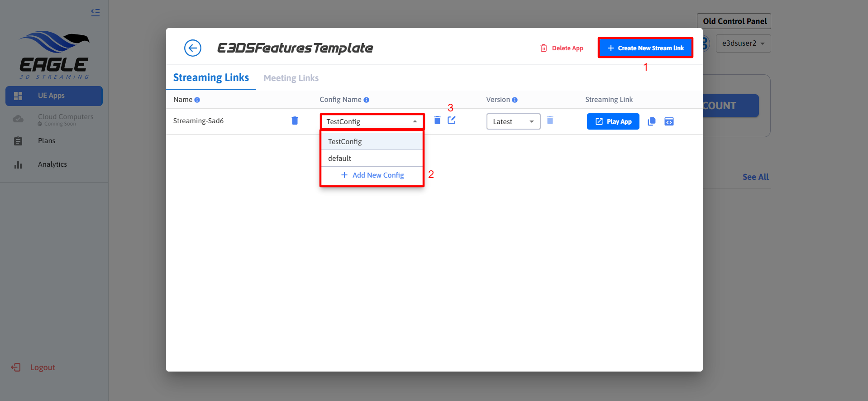Open the embed code icon
This screenshot has height=401, width=868.
[x=669, y=121]
